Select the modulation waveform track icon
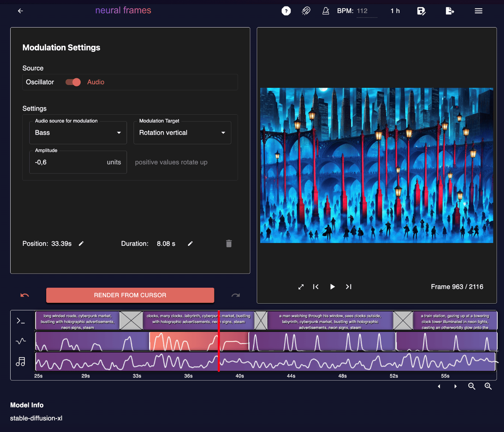 [21, 341]
